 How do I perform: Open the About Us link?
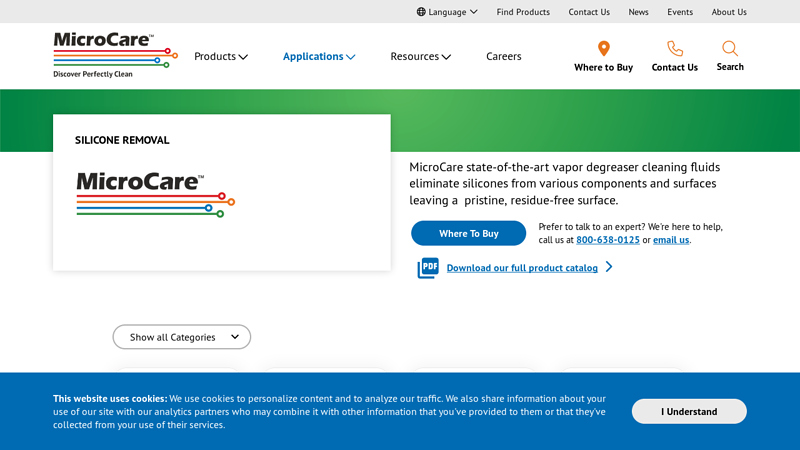pos(729,12)
